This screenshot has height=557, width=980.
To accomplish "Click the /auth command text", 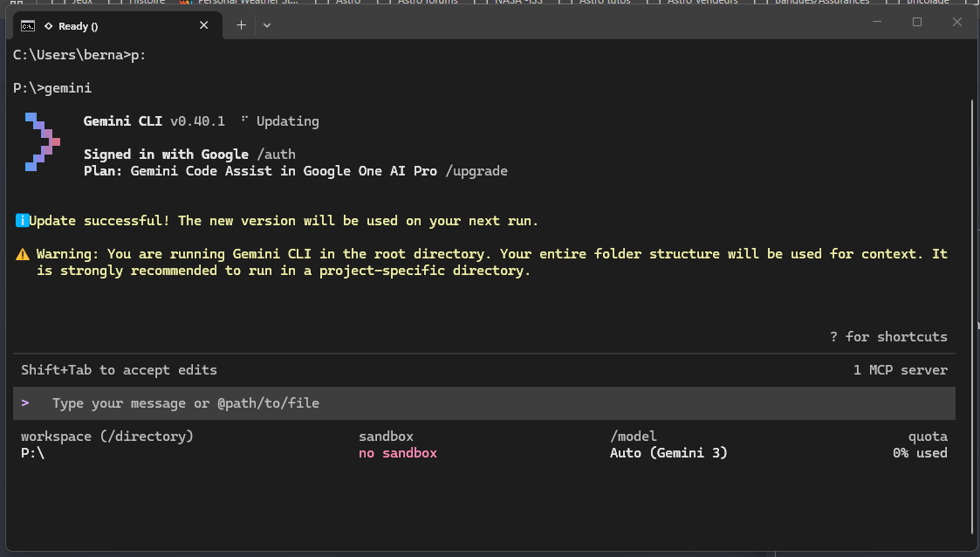I will (276, 155).
